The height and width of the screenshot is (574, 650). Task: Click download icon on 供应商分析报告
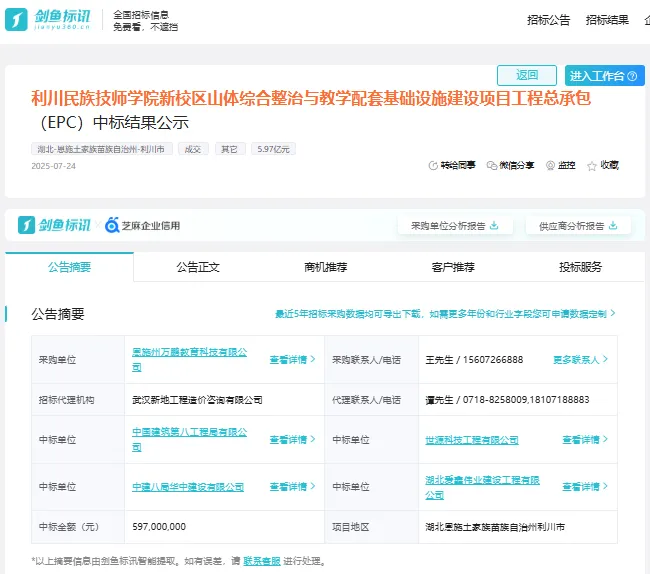(x=612, y=225)
